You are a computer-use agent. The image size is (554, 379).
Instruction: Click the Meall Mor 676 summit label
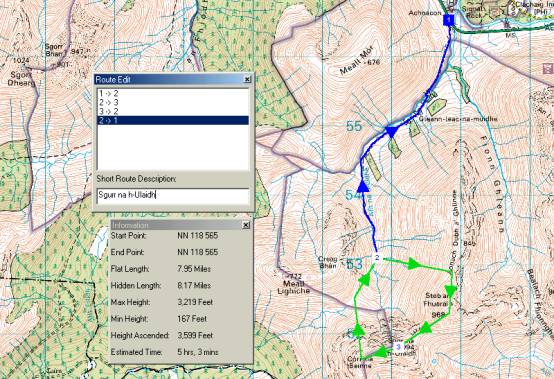360,63
